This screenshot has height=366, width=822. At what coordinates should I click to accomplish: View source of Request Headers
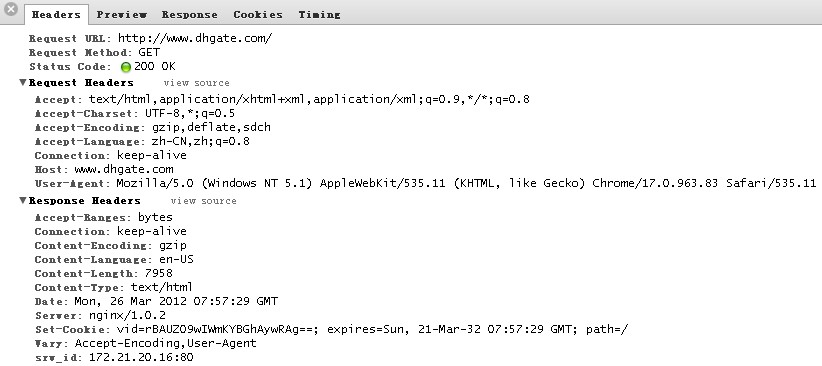coord(197,83)
